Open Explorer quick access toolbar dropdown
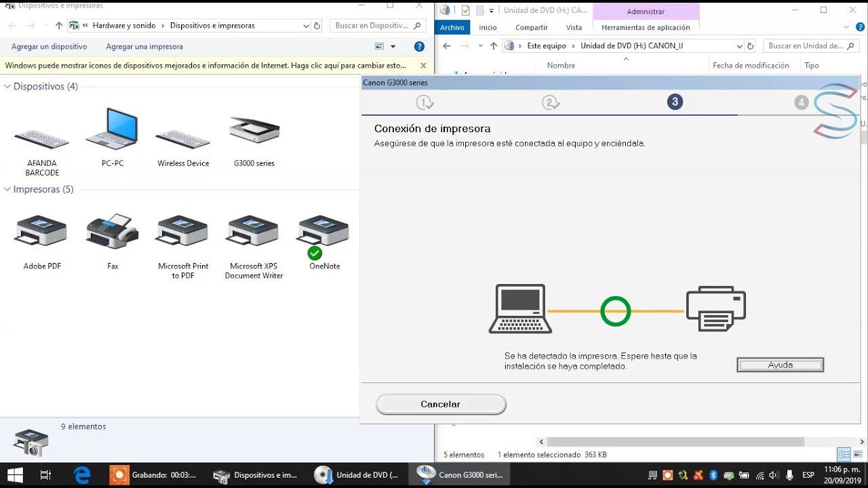 [492, 10]
